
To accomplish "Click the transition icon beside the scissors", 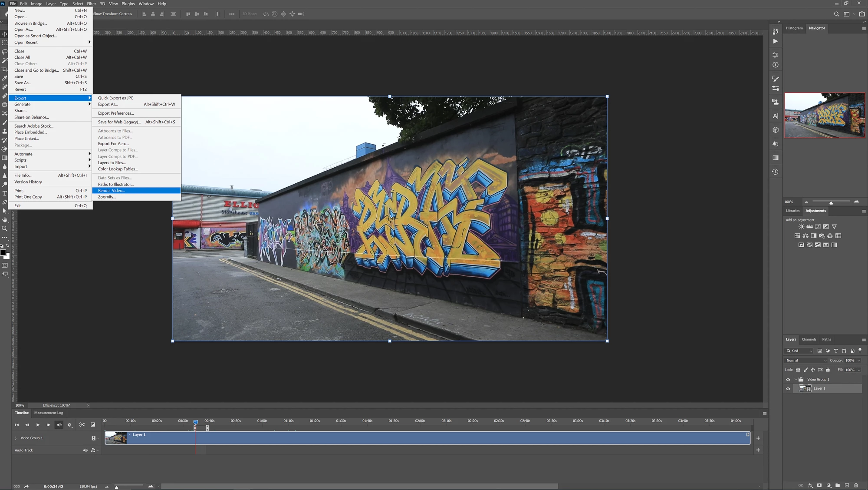I will pyautogui.click(x=93, y=425).
